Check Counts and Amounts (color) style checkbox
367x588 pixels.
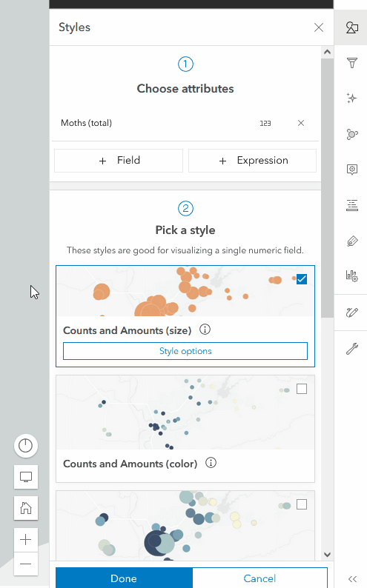(x=302, y=389)
